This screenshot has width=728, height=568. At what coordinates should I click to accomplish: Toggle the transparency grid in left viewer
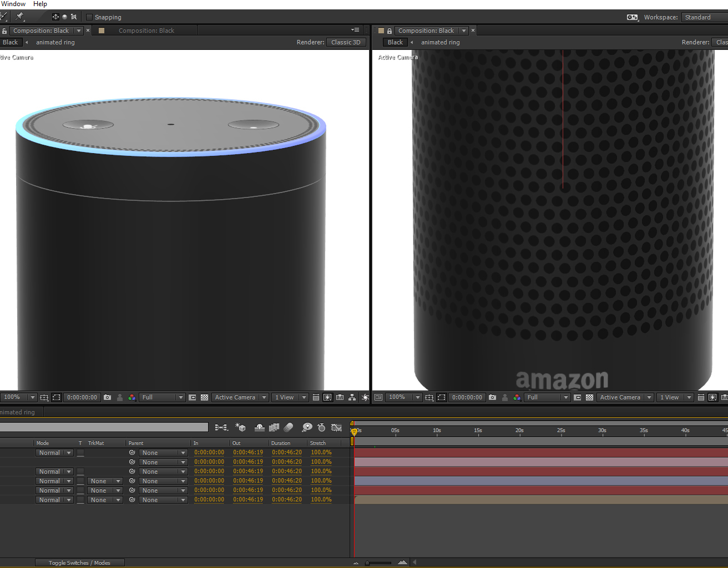click(x=204, y=397)
